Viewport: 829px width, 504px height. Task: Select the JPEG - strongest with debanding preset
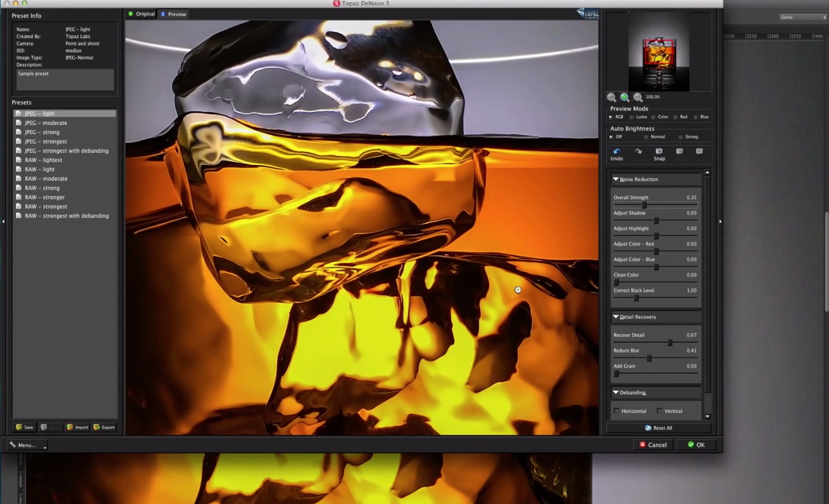(65, 151)
